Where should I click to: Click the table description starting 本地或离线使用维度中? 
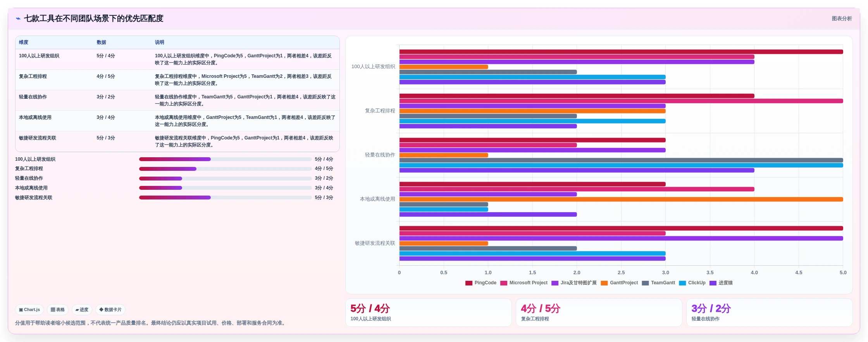tap(245, 121)
